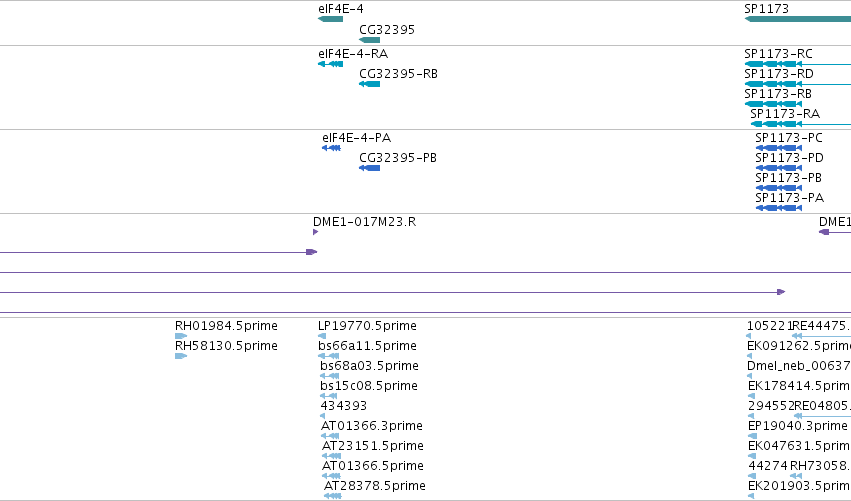Click the EK047631.5prime EST label
Image resolution: width=851 pixels, height=501 pixels.
pos(799,446)
